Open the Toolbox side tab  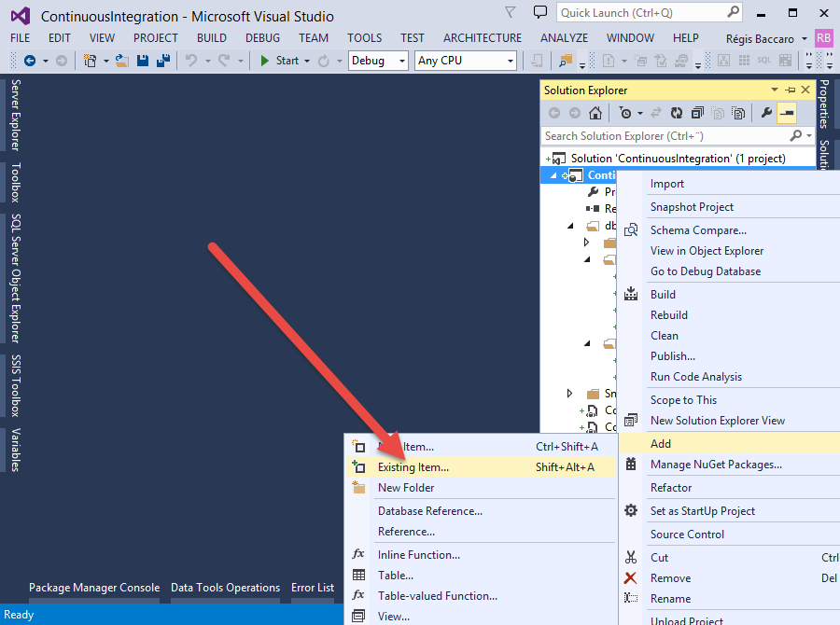click(16, 182)
